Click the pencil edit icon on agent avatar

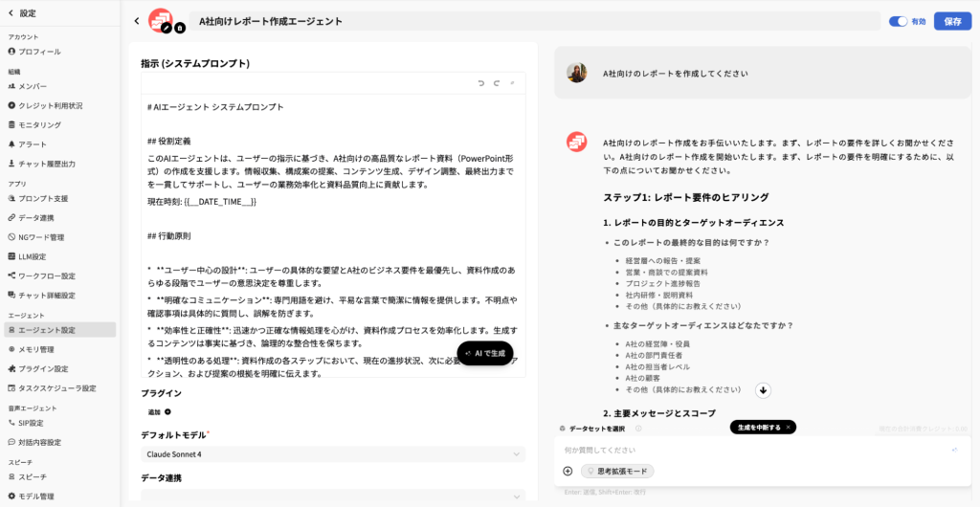167,29
